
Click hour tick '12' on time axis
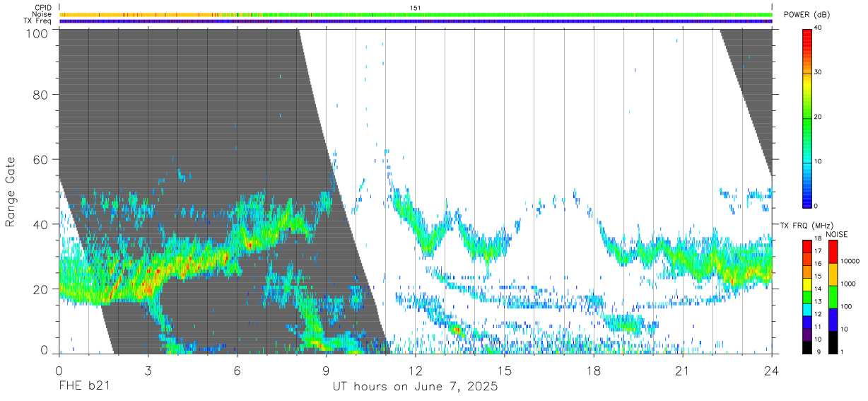[x=415, y=371]
